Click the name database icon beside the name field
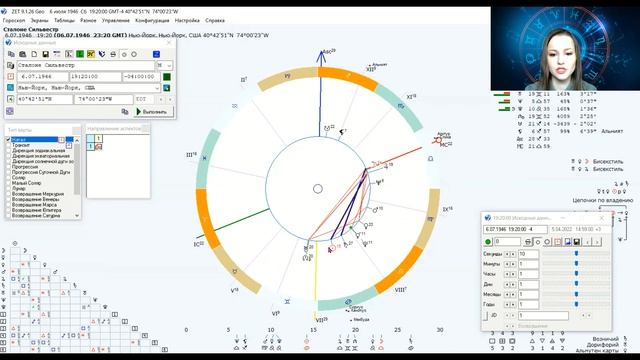Viewport: 640px width, 360px height. point(10,65)
